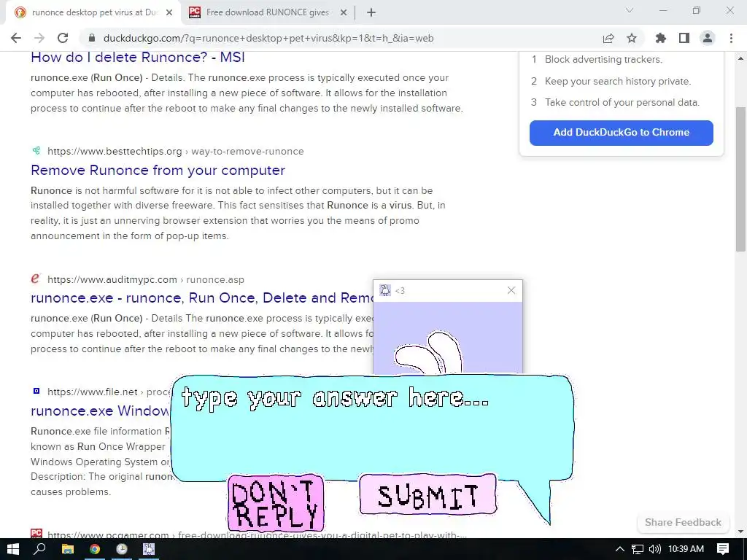Open runonce.exe Run Once Delete result
This screenshot has height=560, width=747.
202,297
